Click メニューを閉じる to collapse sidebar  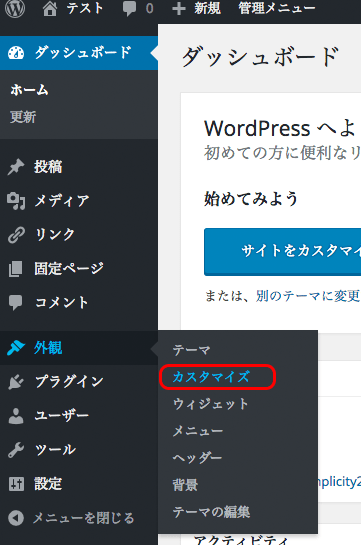(x=83, y=518)
